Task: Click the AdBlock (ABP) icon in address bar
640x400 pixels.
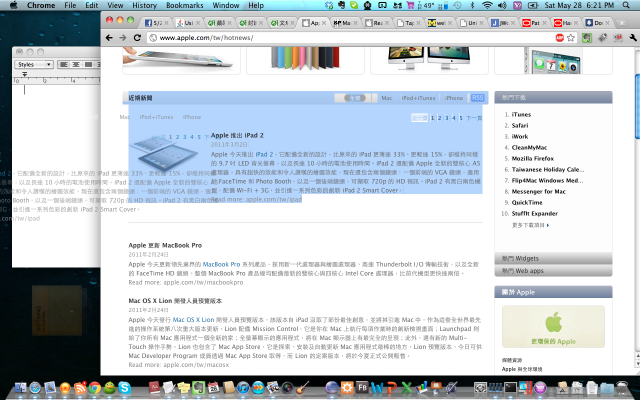Action: [560, 38]
